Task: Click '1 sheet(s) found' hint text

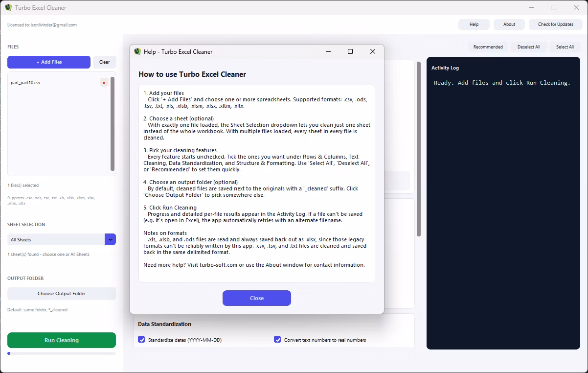Action: click(x=48, y=255)
